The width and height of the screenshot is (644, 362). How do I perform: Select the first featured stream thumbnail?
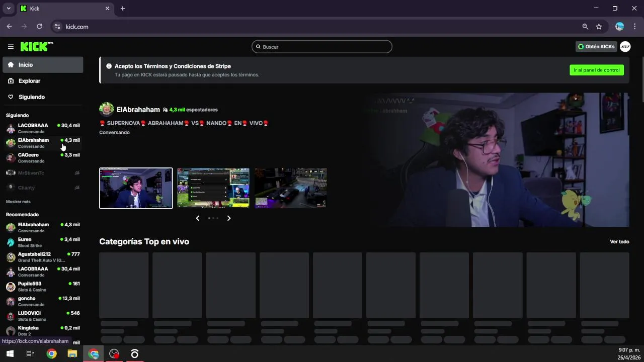(x=136, y=188)
